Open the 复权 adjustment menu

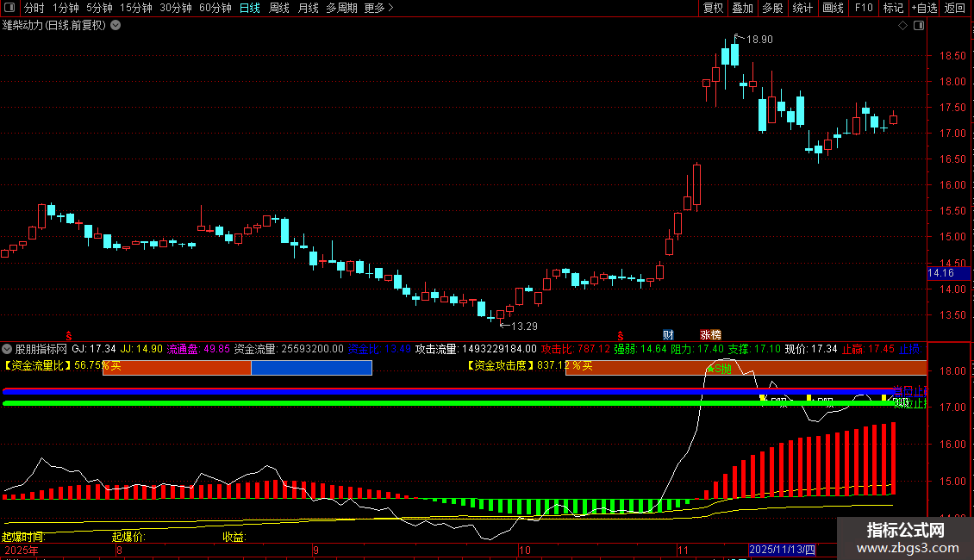pyautogui.click(x=713, y=8)
